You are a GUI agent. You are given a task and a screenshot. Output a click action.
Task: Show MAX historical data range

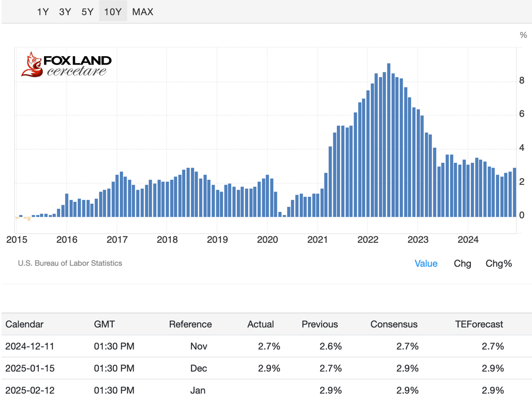(x=143, y=12)
